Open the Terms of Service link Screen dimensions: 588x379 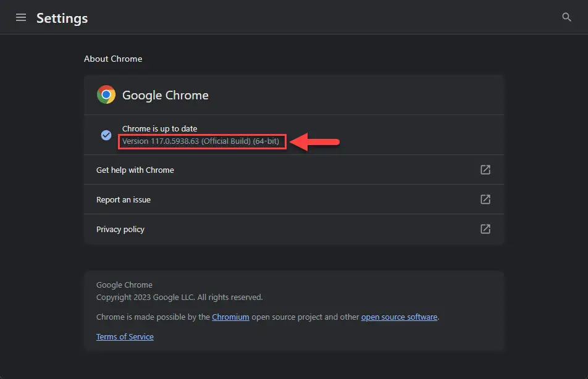tap(125, 336)
